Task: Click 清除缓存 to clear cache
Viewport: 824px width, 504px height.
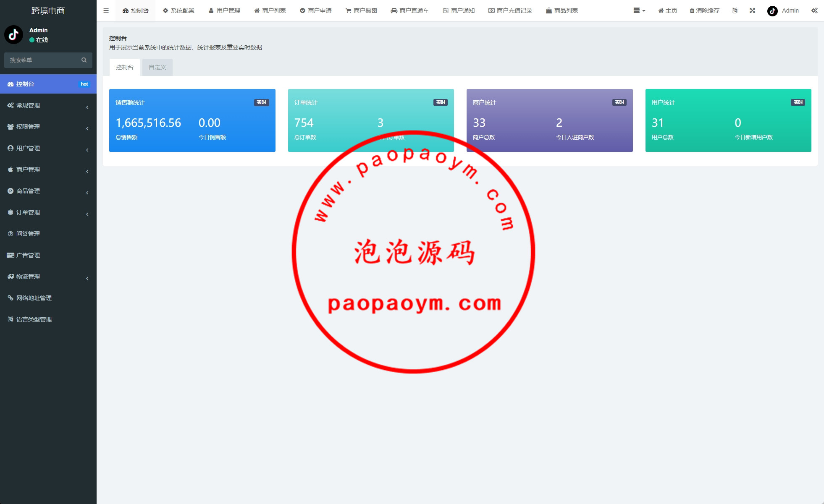Action: pos(704,10)
